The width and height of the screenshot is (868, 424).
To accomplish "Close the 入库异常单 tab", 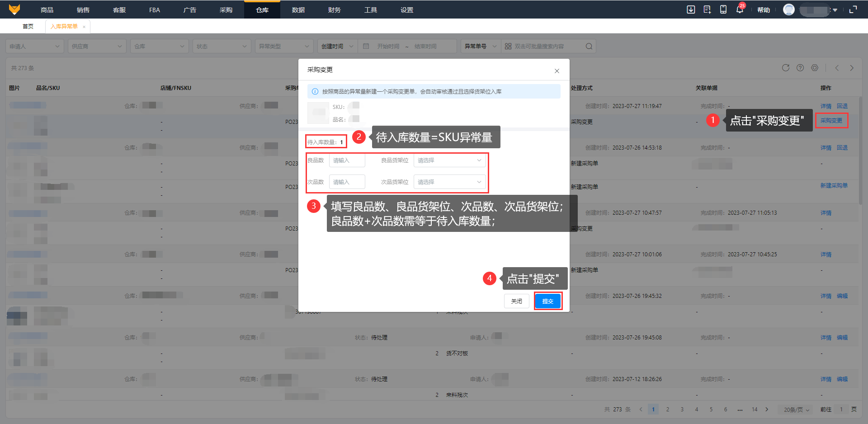I will pos(84,27).
